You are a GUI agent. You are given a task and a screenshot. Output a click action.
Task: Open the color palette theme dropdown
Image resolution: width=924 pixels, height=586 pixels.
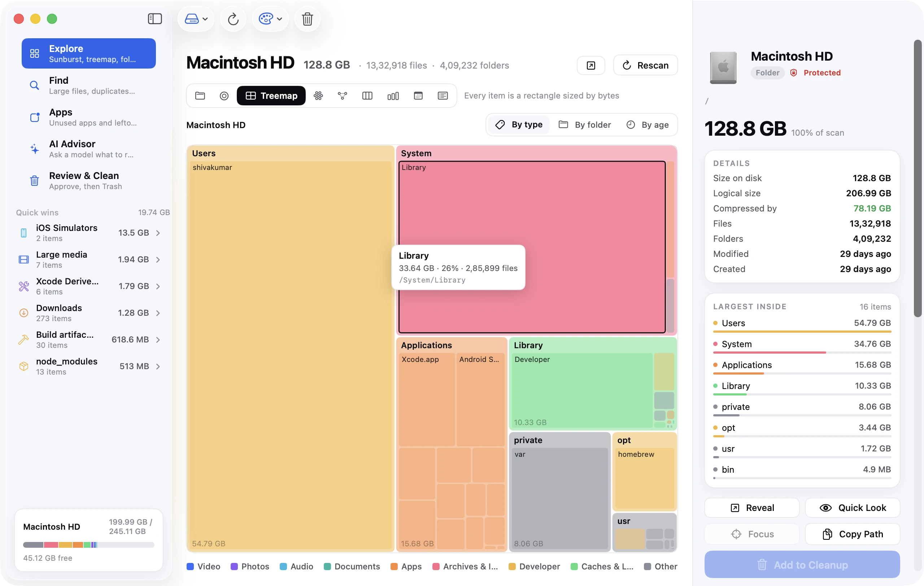click(x=270, y=19)
